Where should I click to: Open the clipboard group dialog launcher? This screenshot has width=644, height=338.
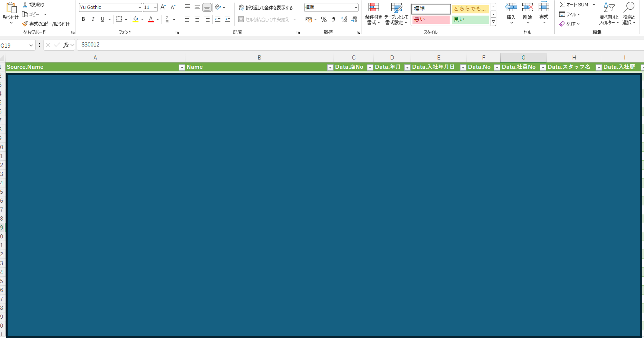point(73,32)
